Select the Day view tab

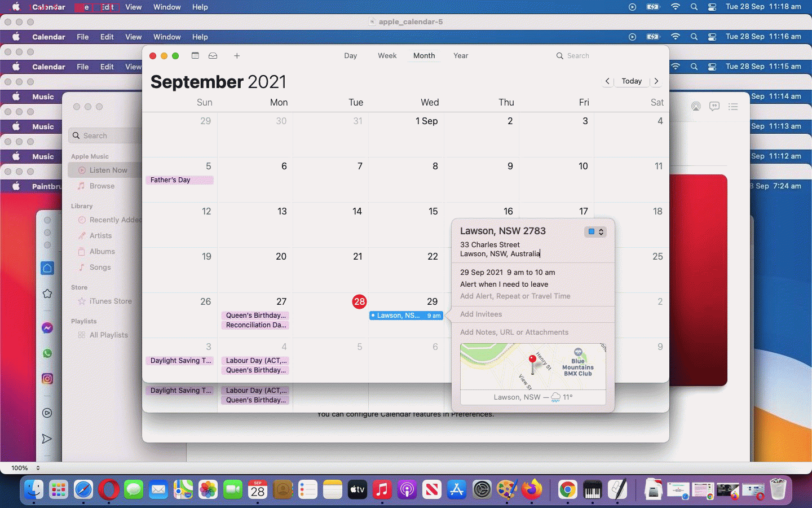[x=350, y=56]
